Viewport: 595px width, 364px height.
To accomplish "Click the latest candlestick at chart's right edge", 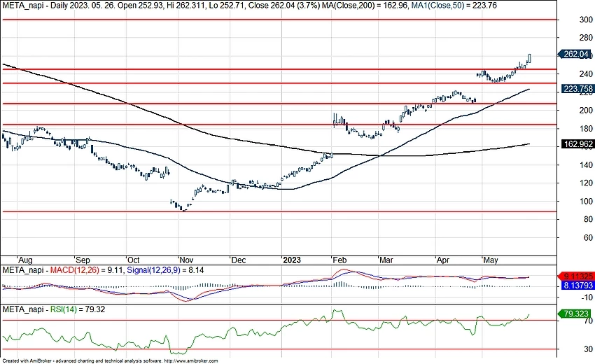I will coord(529,59).
